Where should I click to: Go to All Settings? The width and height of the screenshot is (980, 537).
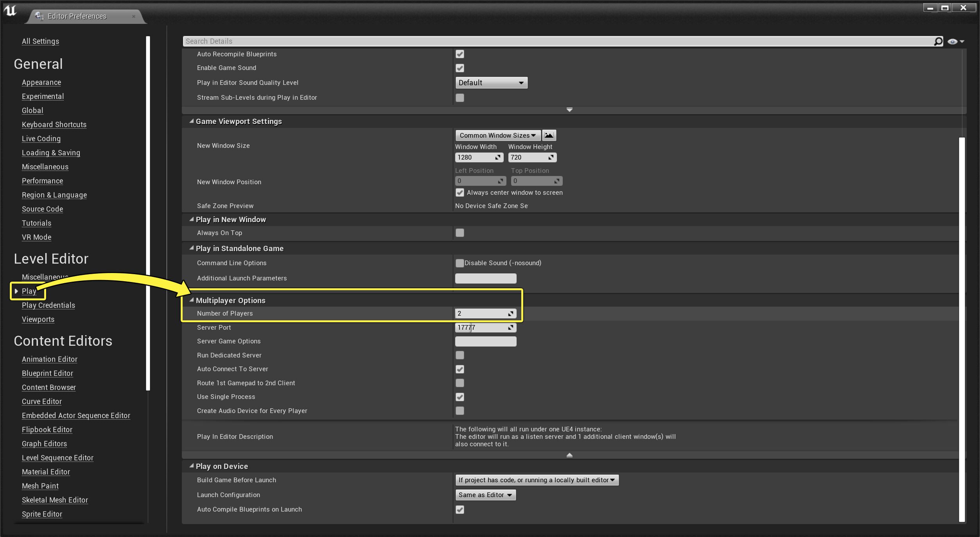coord(40,41)
